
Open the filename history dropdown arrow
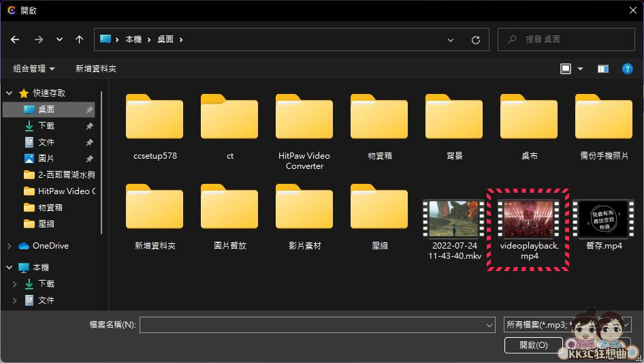489,325
